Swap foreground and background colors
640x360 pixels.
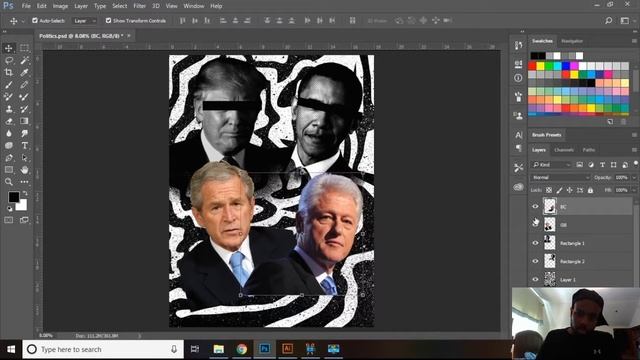pyautogui.click(x=25, y=193)
